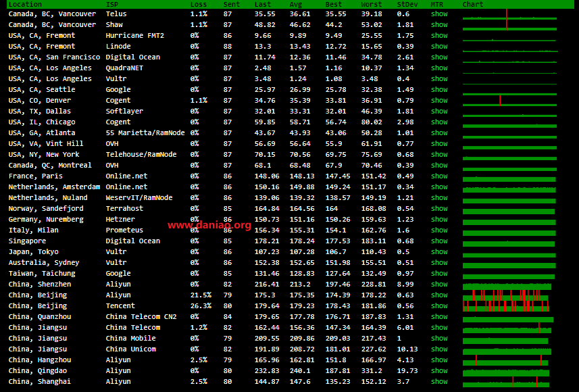
Task: Click the Sent column header
Action: pyautogui.click(x=232, y=5)
